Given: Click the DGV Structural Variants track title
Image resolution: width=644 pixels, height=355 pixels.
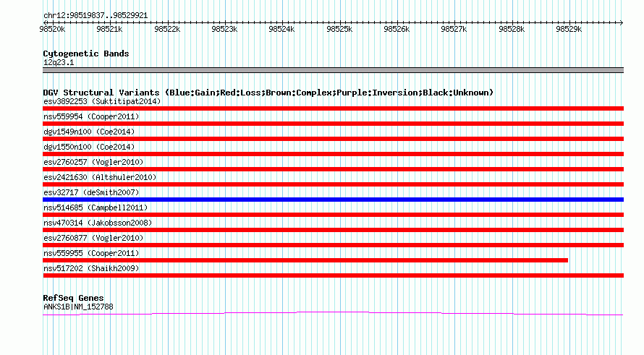Looking at the screenshot, I should pos(268,93).
